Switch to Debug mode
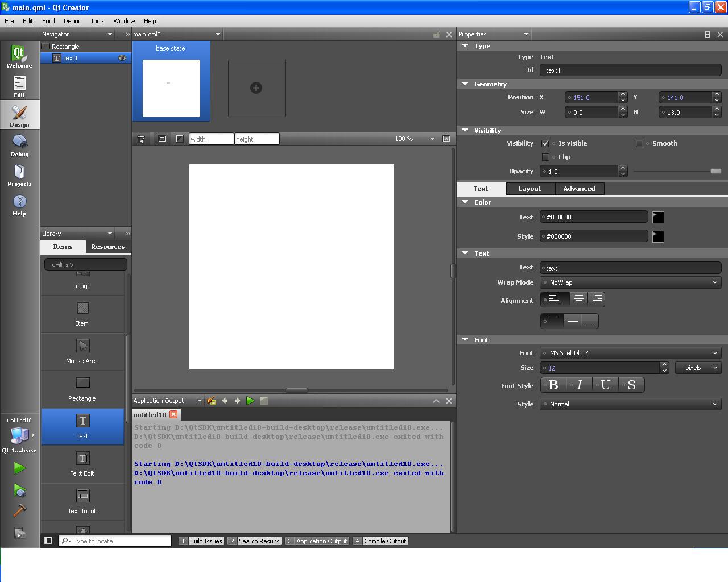This screenshot has height=582, width=728. (19, 145)
